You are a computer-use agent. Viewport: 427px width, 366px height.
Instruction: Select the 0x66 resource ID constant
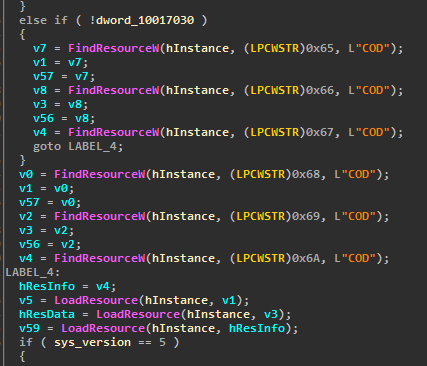[320, 90]
